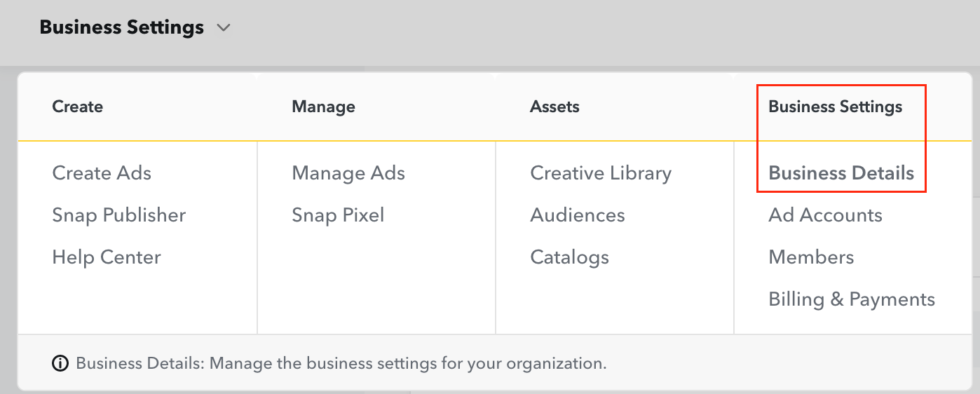Viewport: 980px width, 394px height.
Task: Go to Ad Accounts
Action: pos(825,215)
